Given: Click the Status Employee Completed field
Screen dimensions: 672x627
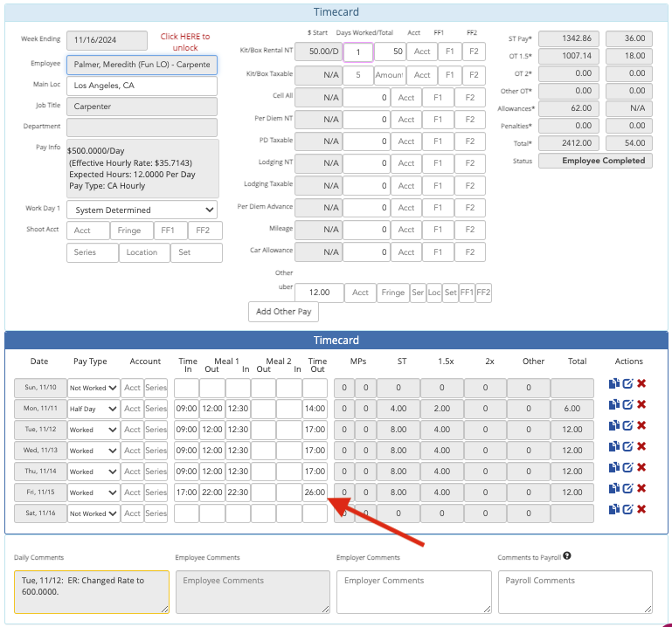Looking at the screenshot, I should (595, 161).
